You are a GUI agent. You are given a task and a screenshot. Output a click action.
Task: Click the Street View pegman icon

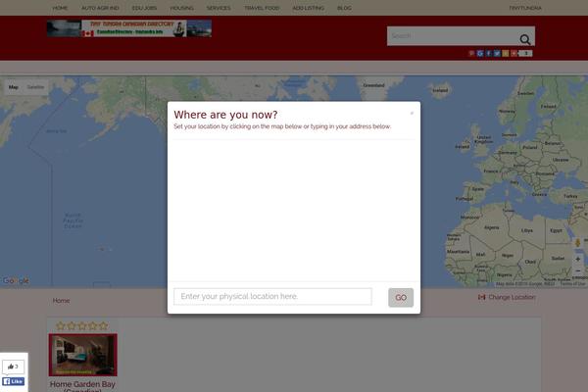pos(578,243)
